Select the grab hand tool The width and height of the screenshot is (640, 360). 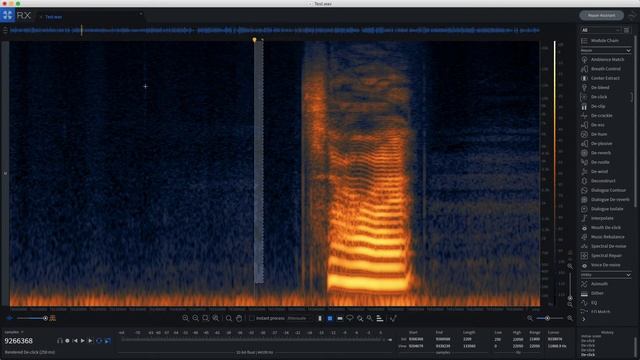pos(239,318)
